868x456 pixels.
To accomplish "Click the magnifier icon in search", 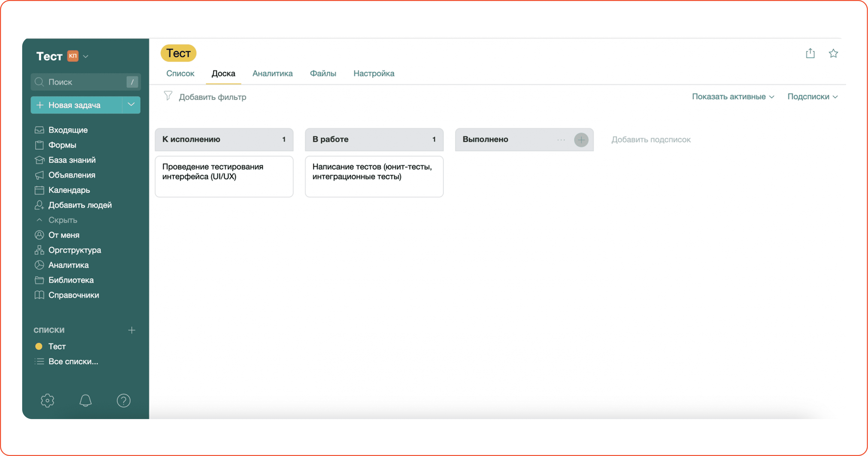I will pyautogui.click(x=39, y=82).
